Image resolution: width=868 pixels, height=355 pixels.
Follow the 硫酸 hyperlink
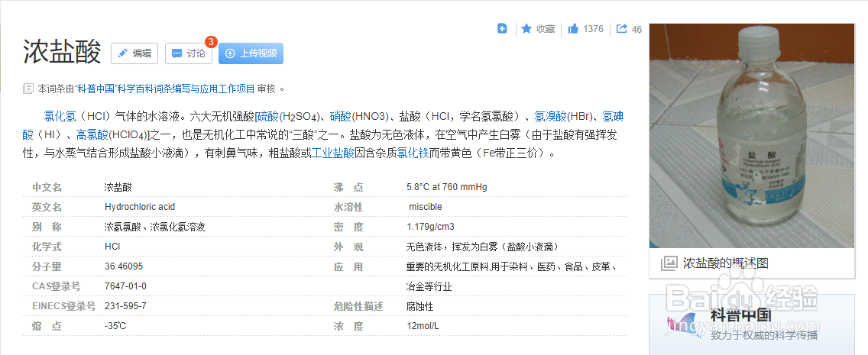[x=268, y=117]
